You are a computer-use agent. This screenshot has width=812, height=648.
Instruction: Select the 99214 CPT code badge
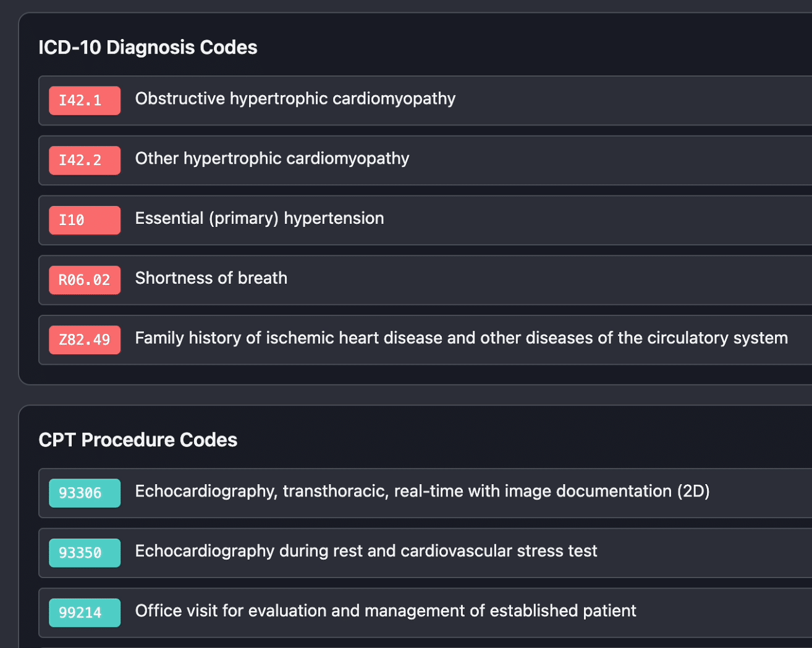[x=85, y=613]
